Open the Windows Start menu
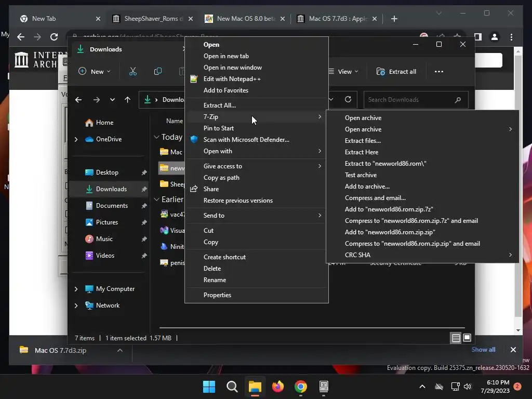The height and width of the screenshot is (399, 532). [x=209, y=387]
